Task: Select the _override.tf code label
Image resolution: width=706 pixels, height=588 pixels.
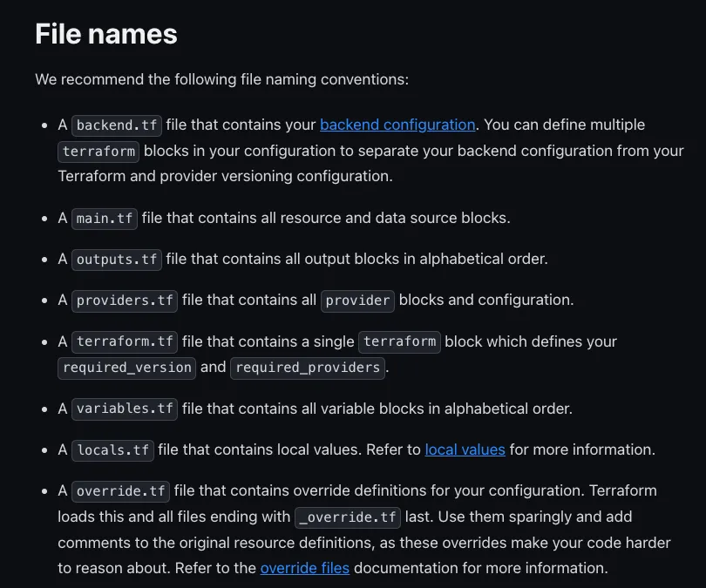Action: pyautogui.click(x=348, y=517)
